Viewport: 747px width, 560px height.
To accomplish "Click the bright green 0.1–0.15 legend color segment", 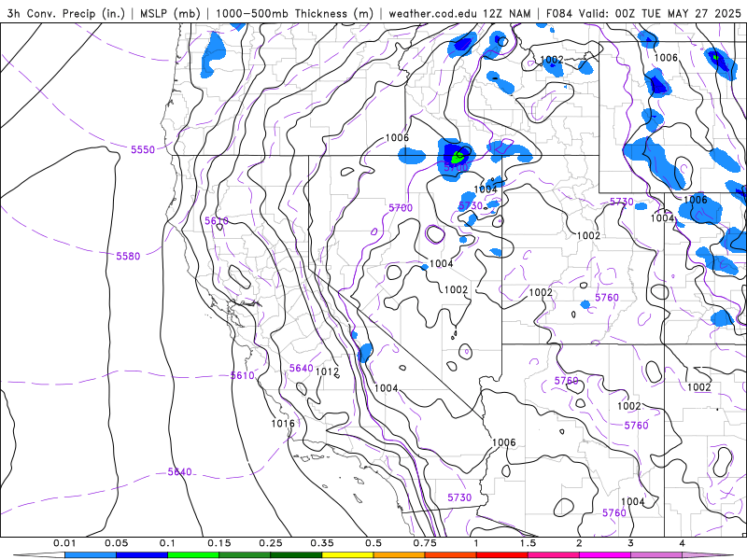I will (x=193, y=555).
